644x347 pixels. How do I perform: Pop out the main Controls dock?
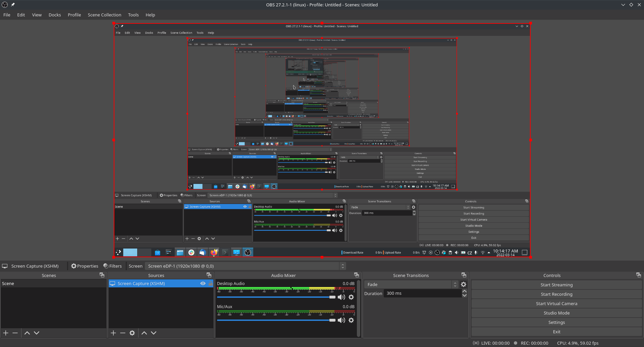click(639, 275)
